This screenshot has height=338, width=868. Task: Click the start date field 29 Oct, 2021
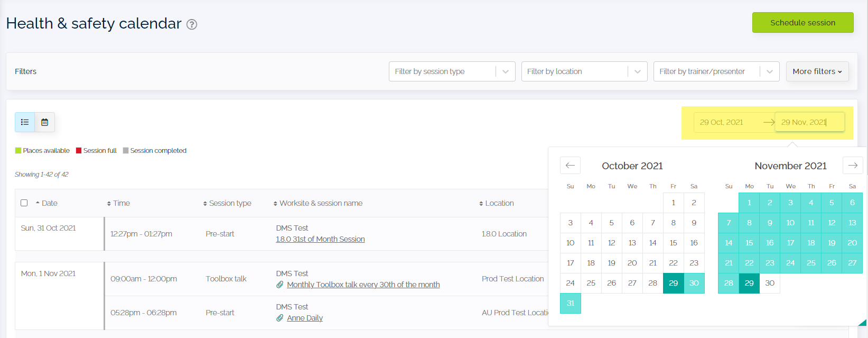tap(728, 122)
